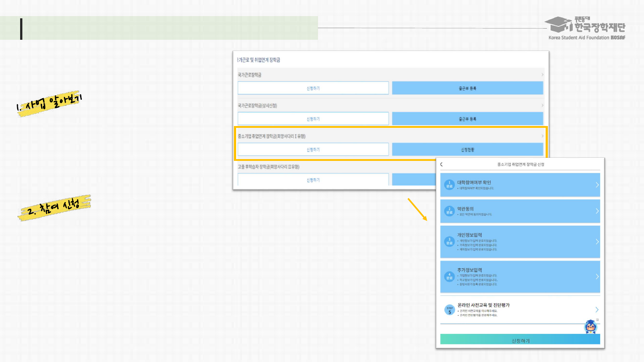Expand the 약관동의 step chevron

597,211
